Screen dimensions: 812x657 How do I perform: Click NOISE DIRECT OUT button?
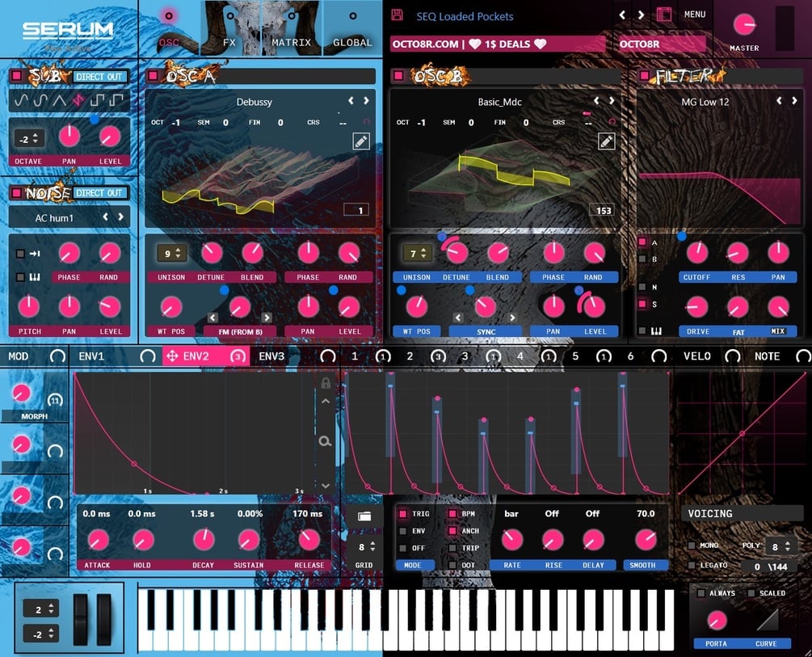tap(99, 193)
